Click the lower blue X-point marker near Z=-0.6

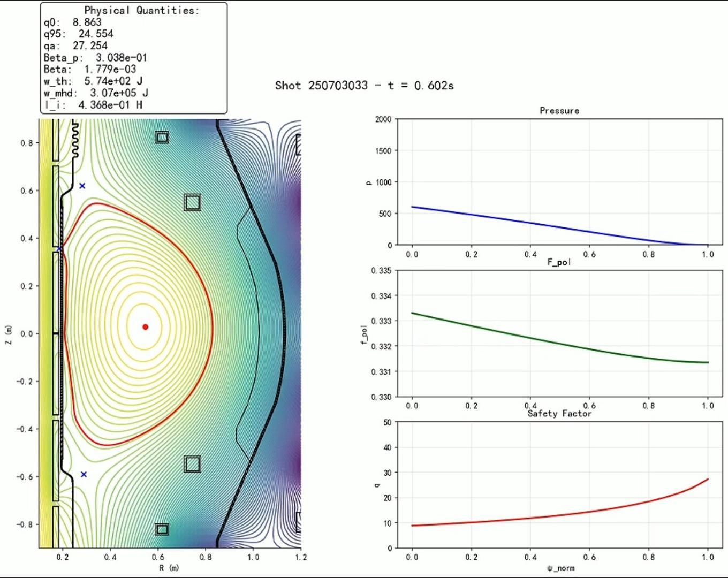tap(84, 474)
